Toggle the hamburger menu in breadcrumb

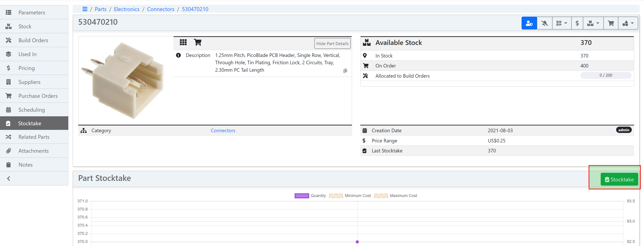pyautogui.click(x=85, y=9)
